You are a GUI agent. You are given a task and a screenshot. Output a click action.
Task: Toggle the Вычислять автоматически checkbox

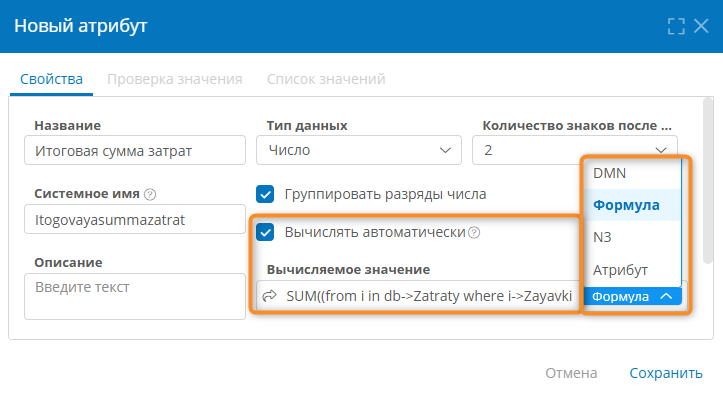(265, 232)
